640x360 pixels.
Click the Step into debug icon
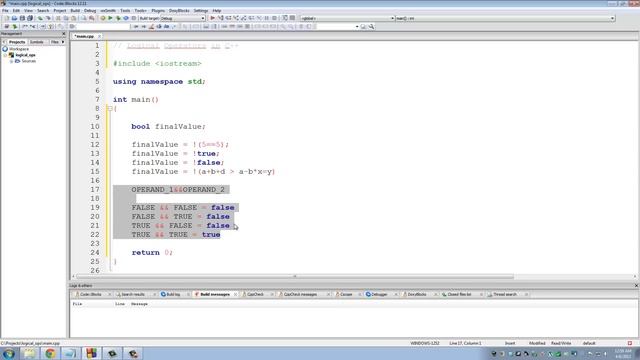236,18
